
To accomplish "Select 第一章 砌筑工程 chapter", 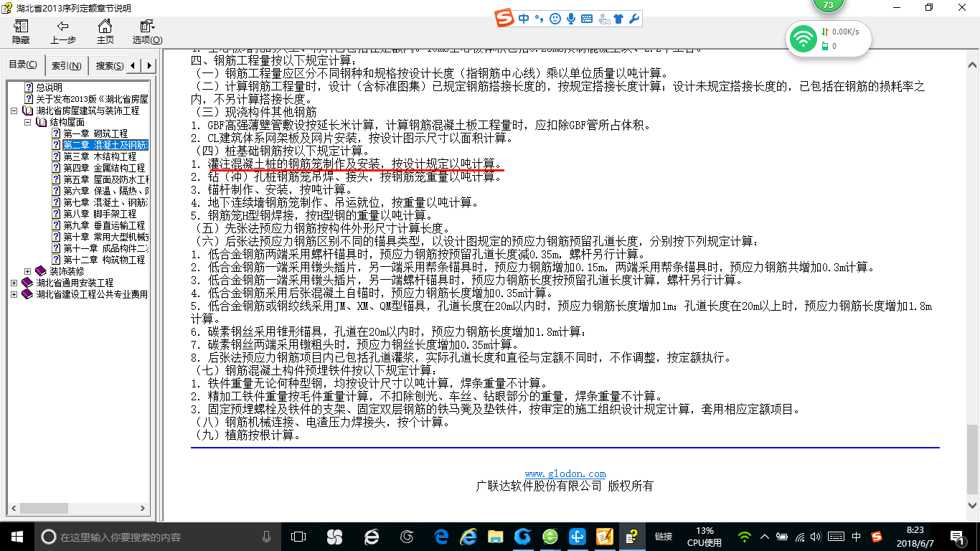I will [x=95, y=133].
